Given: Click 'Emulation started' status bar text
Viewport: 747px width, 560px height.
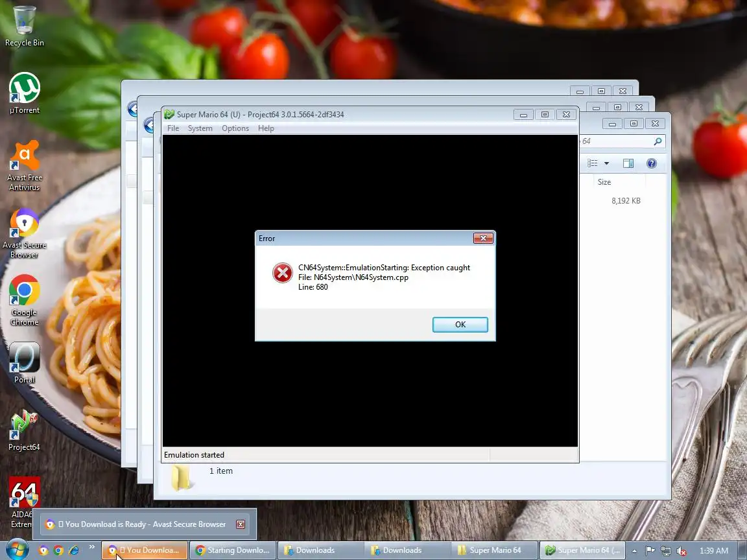Looking at the screenshot, I should 194,455.
